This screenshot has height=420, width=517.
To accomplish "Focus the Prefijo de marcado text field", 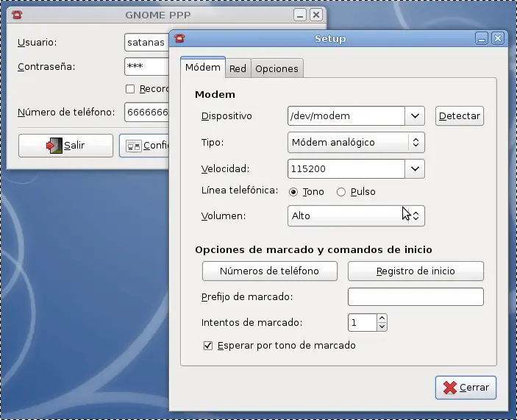I will (416, 296).
